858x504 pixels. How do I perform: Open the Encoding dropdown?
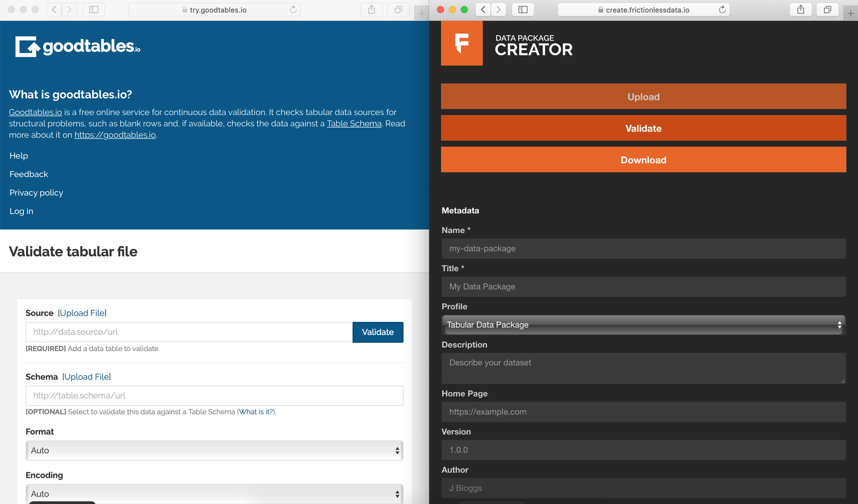[215, 494]
